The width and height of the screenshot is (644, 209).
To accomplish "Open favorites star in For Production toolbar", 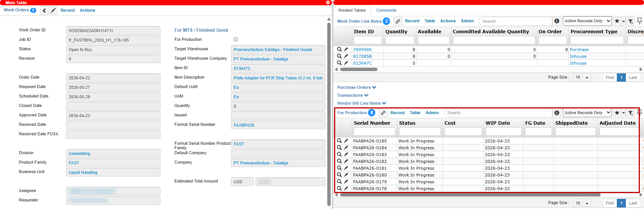I will click(617, 113).
